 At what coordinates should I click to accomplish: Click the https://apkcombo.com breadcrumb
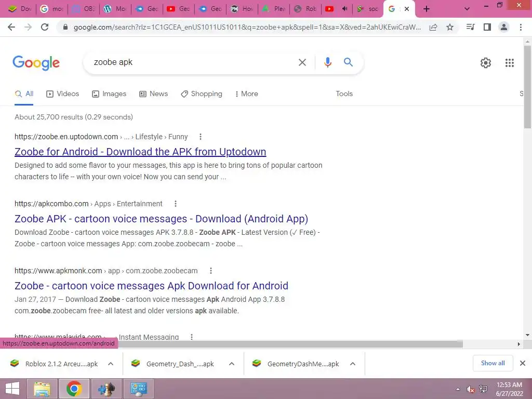(51, 204)
